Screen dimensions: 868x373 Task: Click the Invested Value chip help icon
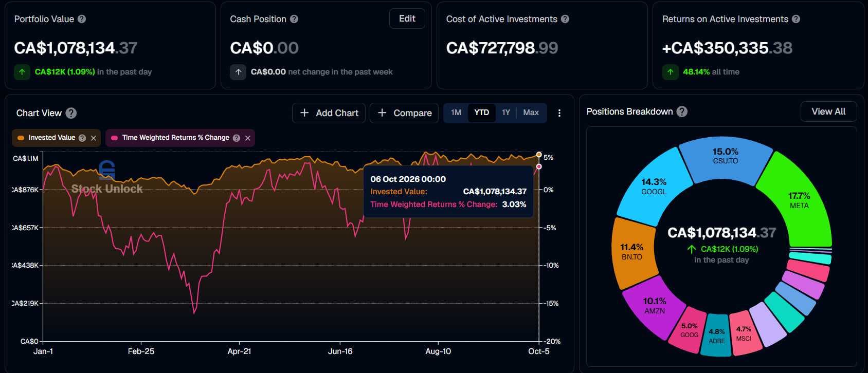click(82, 138)
